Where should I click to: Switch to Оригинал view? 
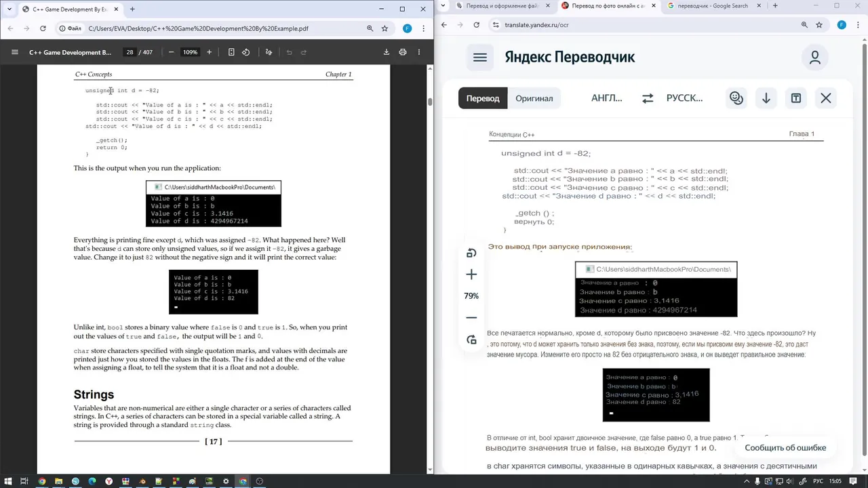pyautogui.click(x=534, y=98)
